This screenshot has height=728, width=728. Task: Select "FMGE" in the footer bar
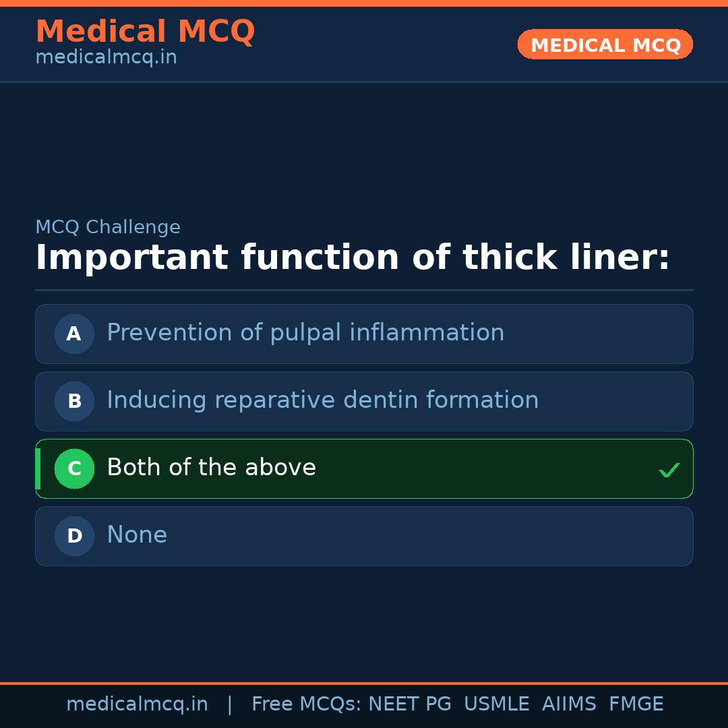636,704
